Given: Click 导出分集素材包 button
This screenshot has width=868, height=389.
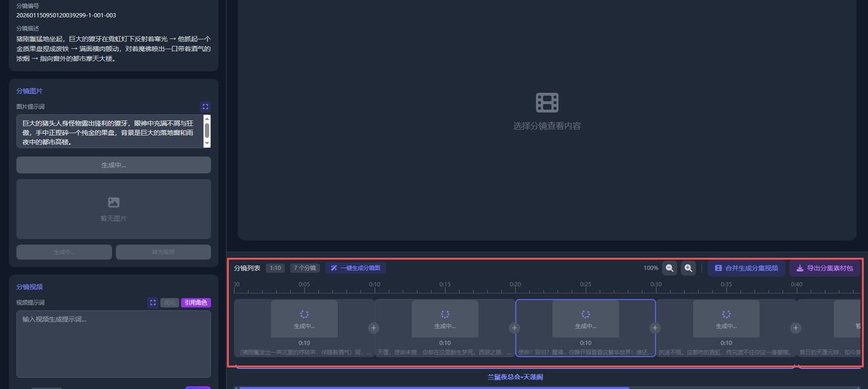Looking at the screenshot, I should [825, 268].
